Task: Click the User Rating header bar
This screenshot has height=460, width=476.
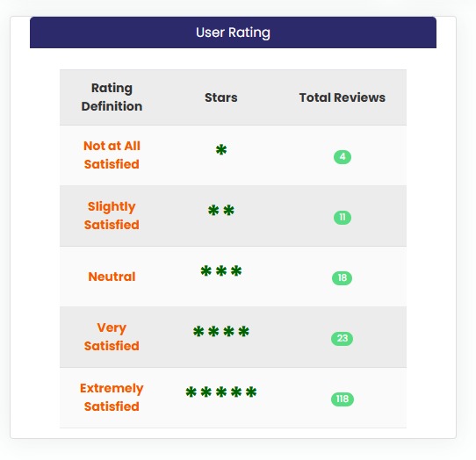Action: point(233,32)
